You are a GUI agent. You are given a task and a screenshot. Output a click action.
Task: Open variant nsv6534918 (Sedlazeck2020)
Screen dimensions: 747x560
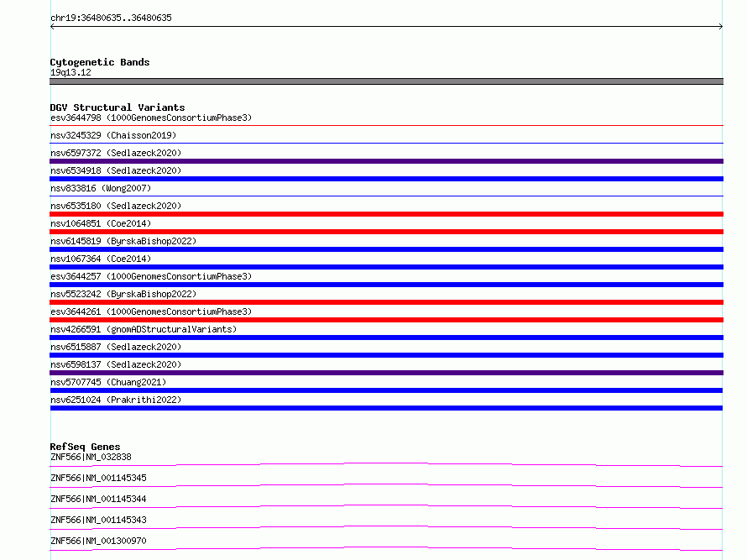tap(116, 170)
